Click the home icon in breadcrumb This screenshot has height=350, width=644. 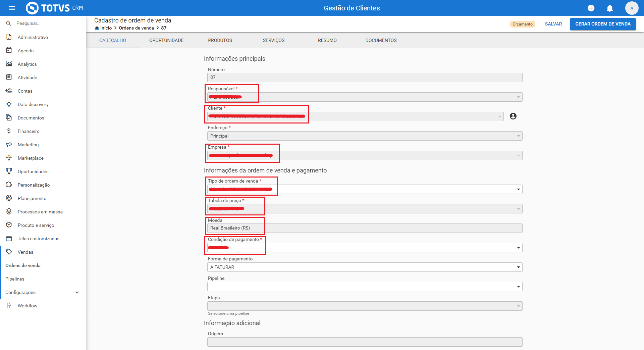97,28
